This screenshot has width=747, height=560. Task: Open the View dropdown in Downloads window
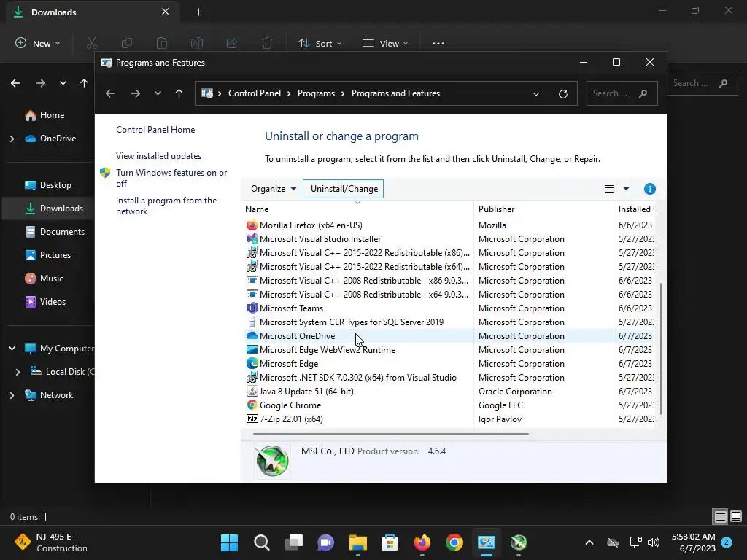(x=385, y=43)
